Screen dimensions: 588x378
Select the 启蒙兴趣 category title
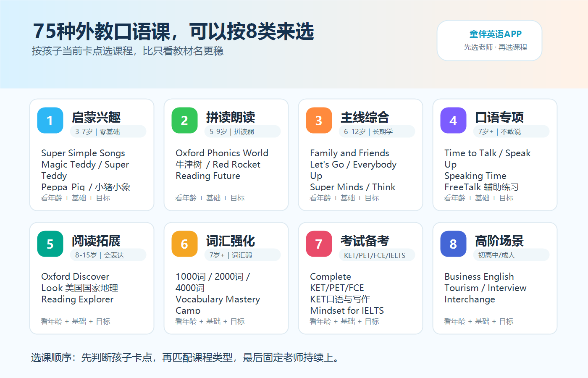(x=96, y=117)
